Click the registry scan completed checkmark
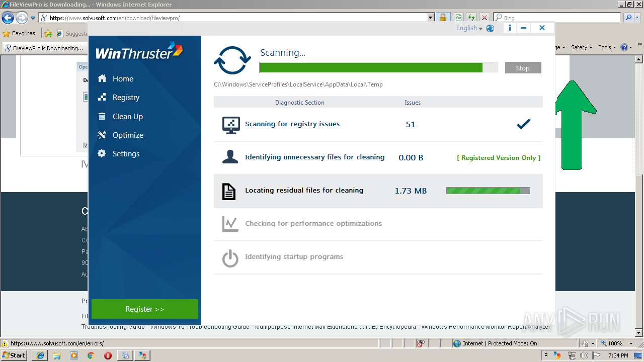 coord(524,124)
